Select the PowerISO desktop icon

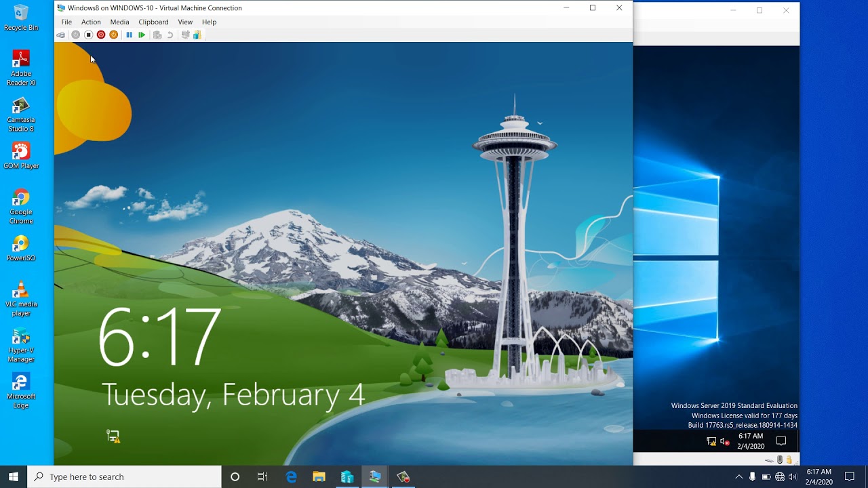tap(21, 248)
